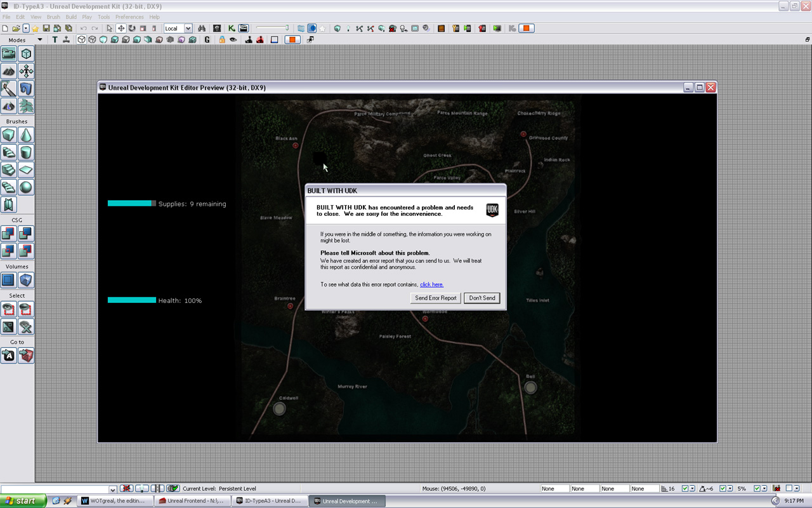The image size is (812, 508).
Task: Pick the Sphere brush builder
Action: pos(26,187)
